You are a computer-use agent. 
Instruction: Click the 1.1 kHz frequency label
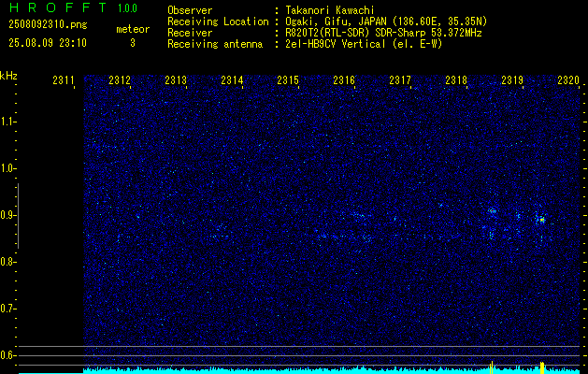click(7, 122)
